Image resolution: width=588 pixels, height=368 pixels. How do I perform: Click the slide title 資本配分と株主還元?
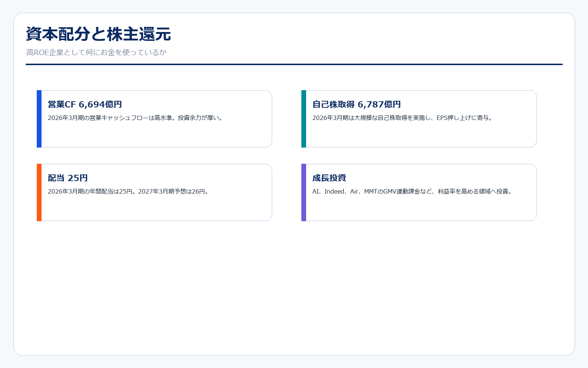click(98, 34)
